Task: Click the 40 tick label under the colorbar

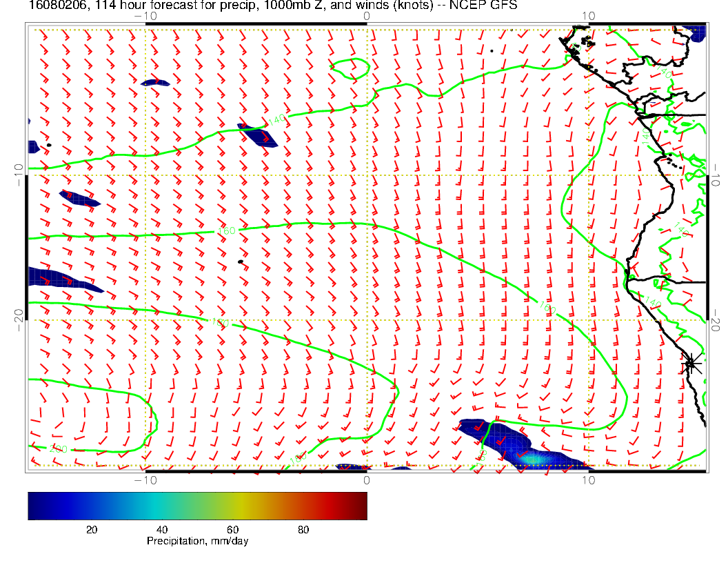Action: pos(162,530)
